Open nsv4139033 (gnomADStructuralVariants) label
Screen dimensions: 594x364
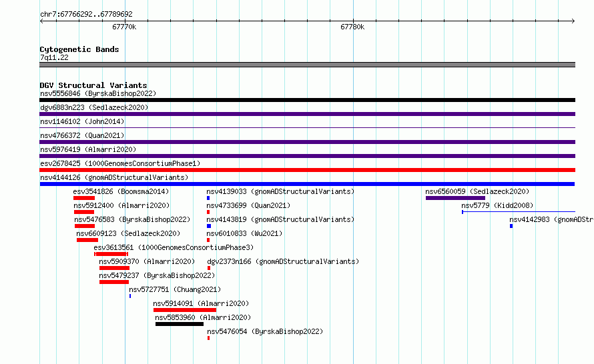(x=280, y=191)
